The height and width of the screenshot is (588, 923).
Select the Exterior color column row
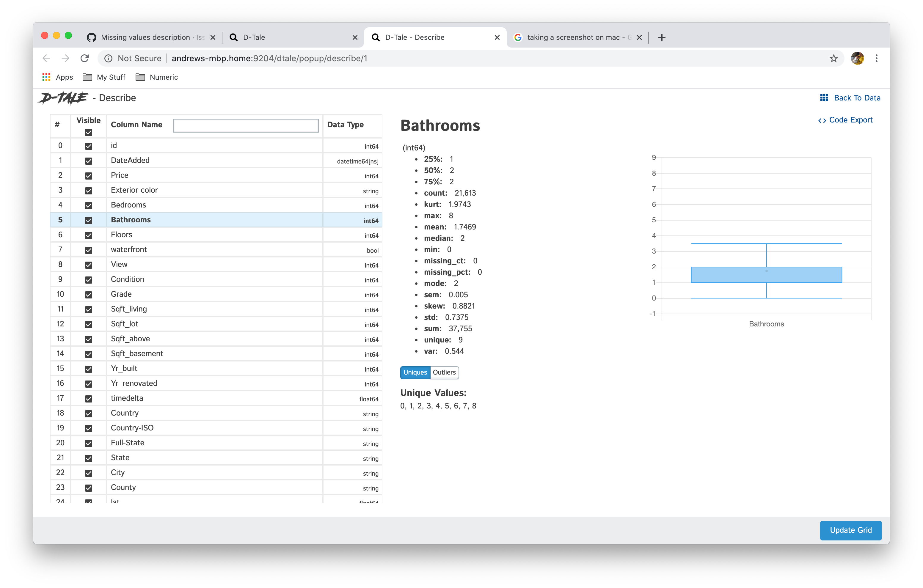click(x=216, y=190)
